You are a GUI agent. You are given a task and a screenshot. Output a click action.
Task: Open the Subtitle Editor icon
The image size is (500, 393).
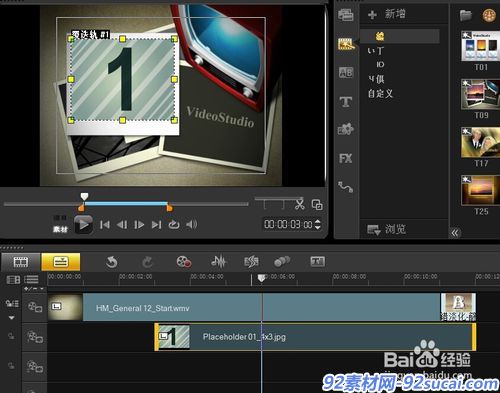coord(317,262)
